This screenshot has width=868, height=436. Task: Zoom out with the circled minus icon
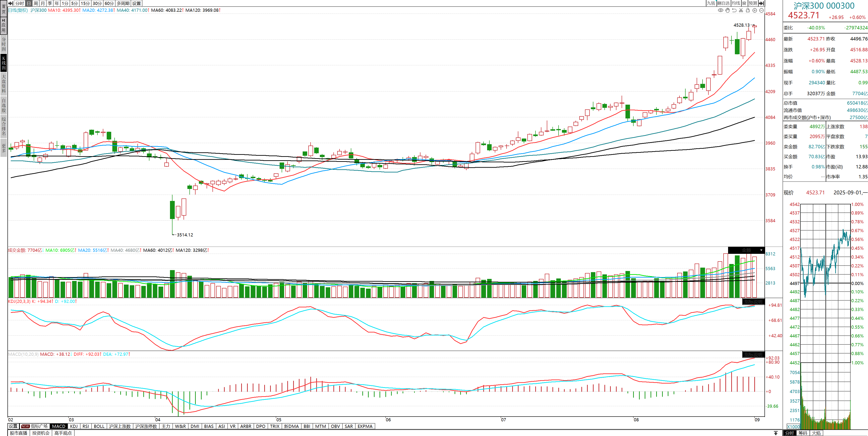pos(762,10)
